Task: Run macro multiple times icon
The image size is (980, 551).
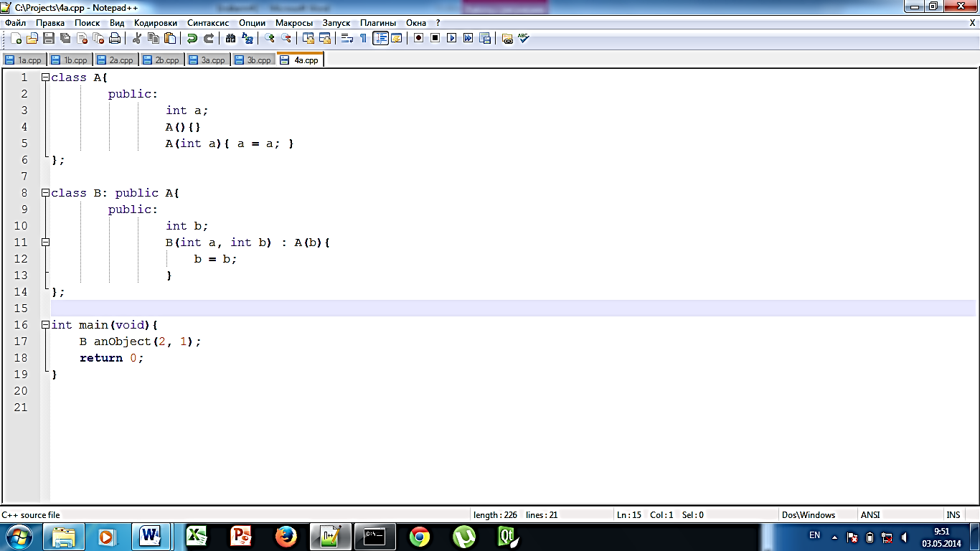Action: click(x=468, y=38)
